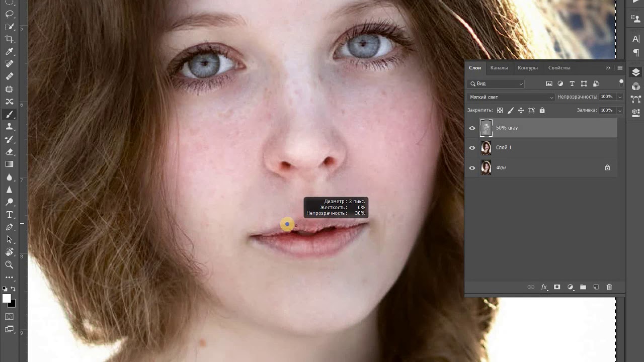Select the Crop tool

9,39
